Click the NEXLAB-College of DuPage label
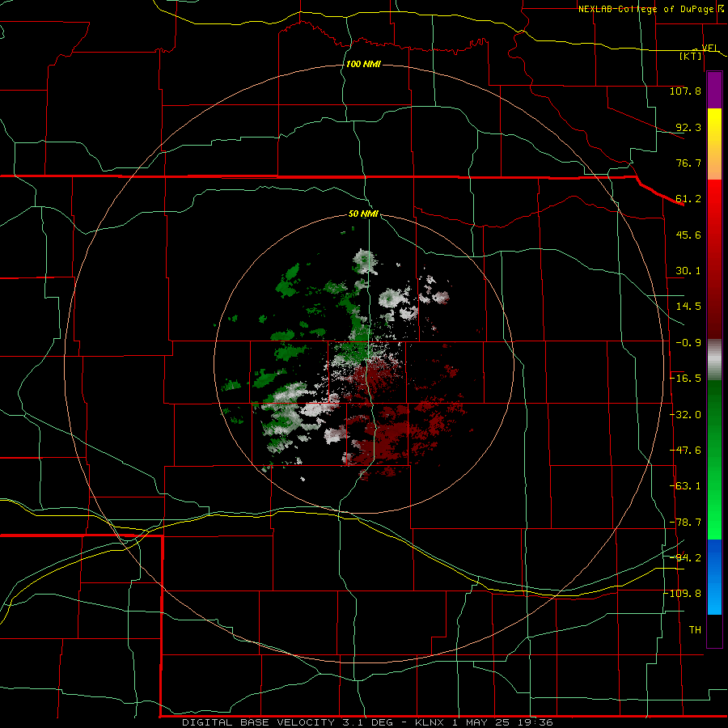The image size is (728, 728). [645, 9]
